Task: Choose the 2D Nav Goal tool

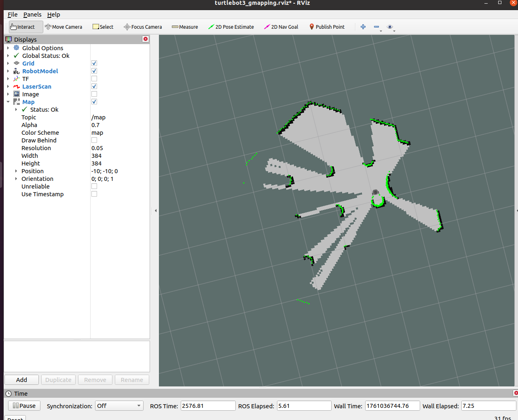Action: pos(281,27)
